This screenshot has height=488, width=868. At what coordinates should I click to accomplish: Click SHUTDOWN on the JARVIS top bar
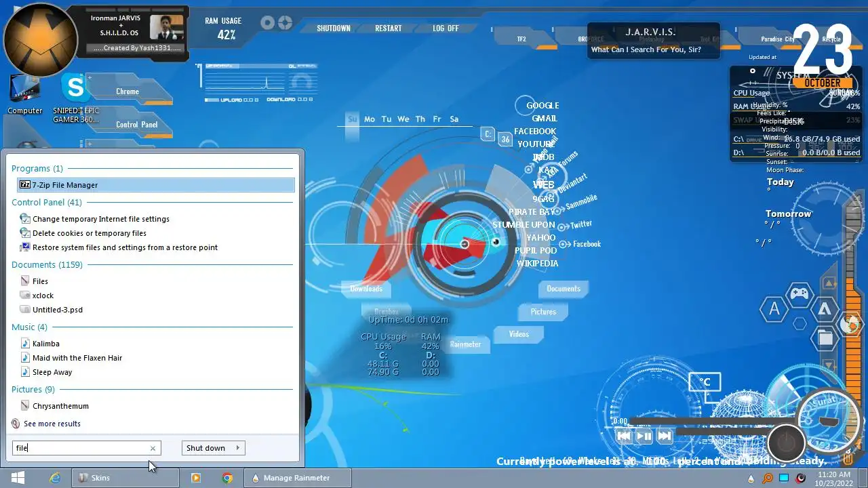tap(334, 28)
